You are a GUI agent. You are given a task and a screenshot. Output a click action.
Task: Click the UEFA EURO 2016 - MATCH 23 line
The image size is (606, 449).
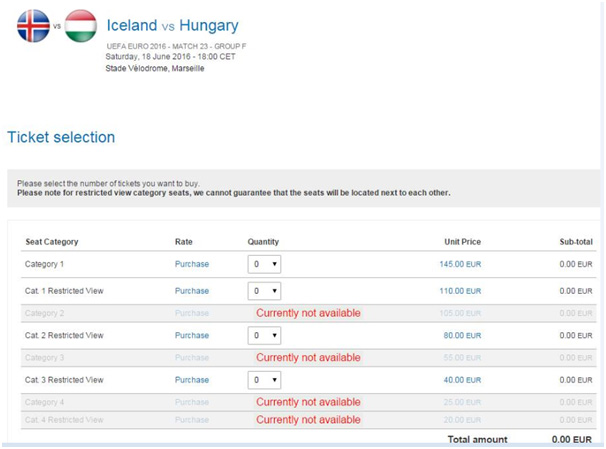tap(176, 46)
